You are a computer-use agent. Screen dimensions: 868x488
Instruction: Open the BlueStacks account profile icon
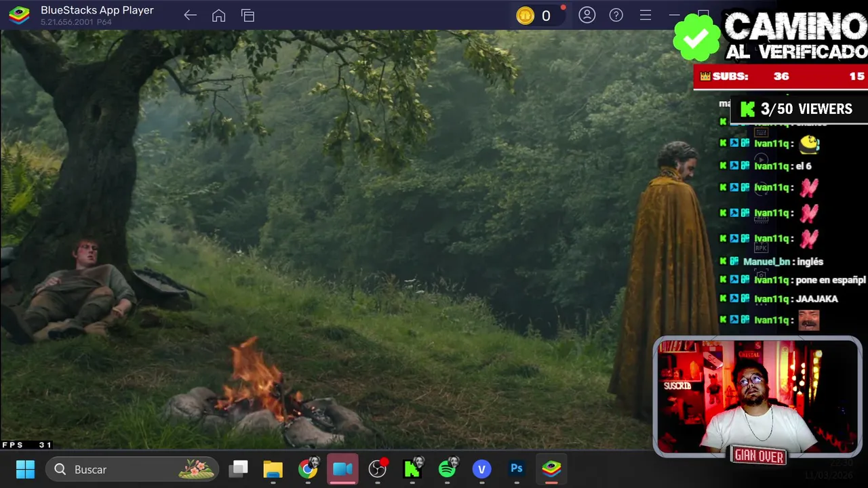pyautogui.click(x=587, y=15)
